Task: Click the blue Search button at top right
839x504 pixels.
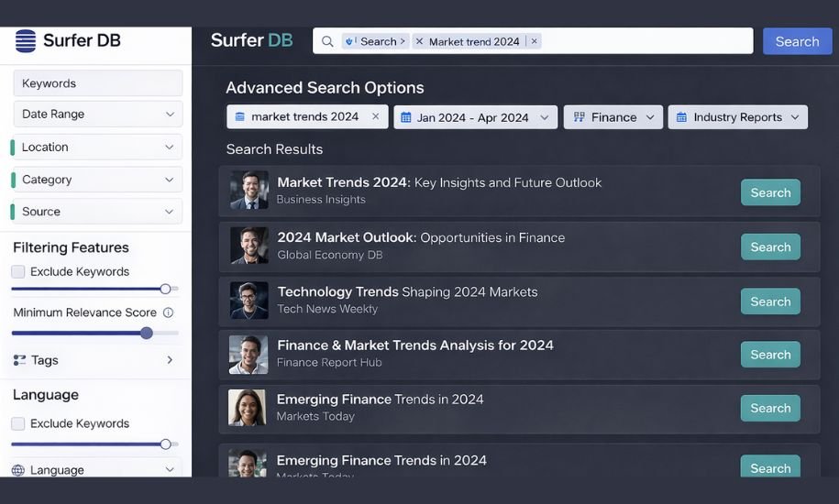Action: tap(797, 41)
